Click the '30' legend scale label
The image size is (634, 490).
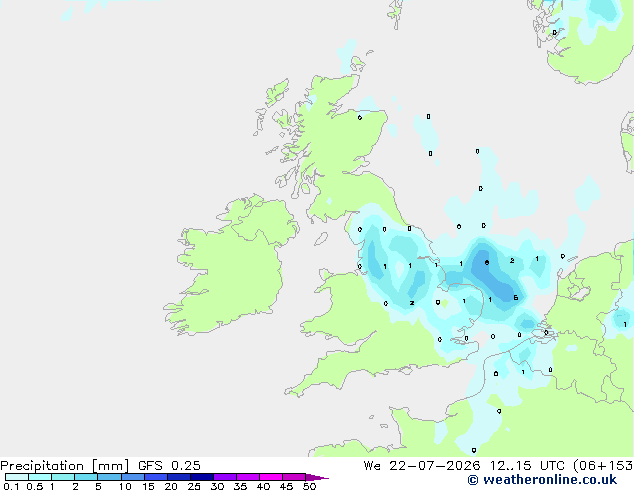point(217,486)
